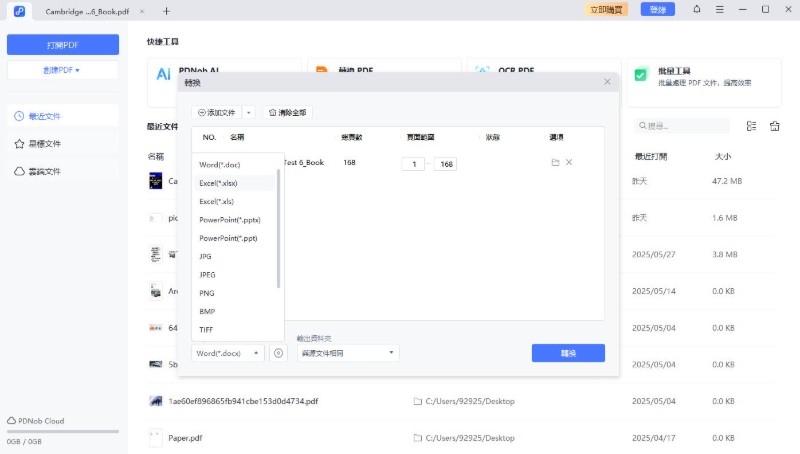Choose JPEG format option
The image size is (800, 454).
(x=235, y=275)
